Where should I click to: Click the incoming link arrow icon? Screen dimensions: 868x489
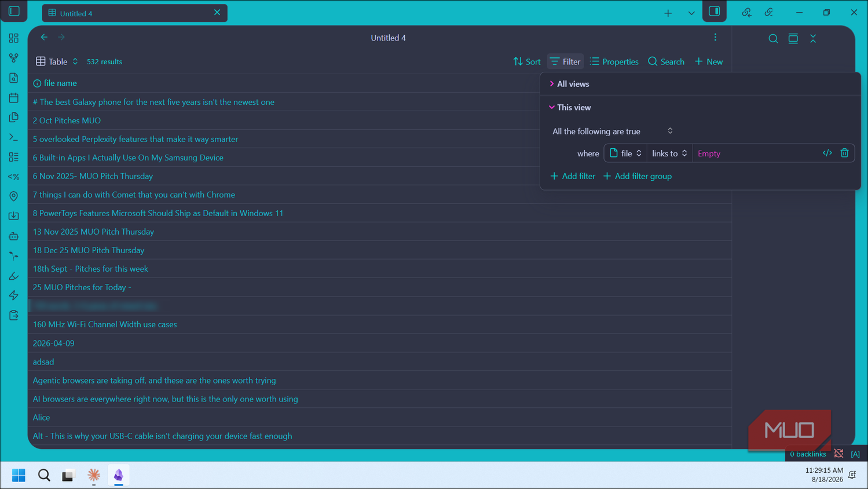746,12
